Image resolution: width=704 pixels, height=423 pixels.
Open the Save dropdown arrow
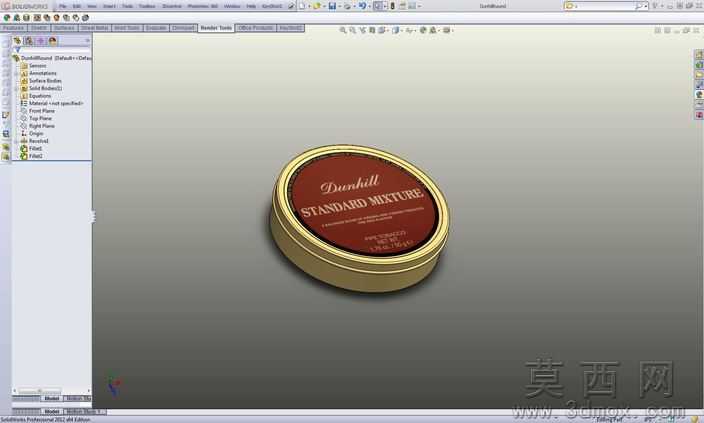click(339, 6)
